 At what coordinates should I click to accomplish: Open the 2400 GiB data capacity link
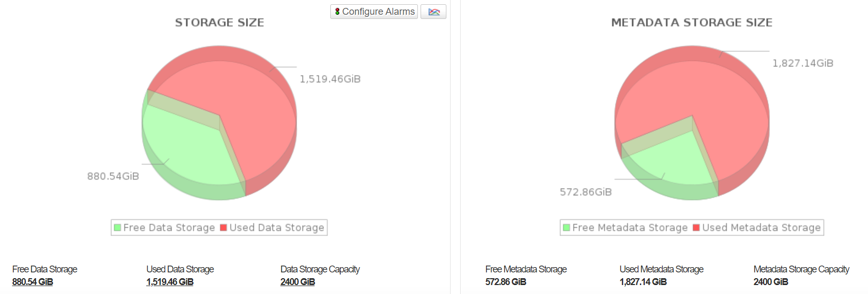[298, 282]
